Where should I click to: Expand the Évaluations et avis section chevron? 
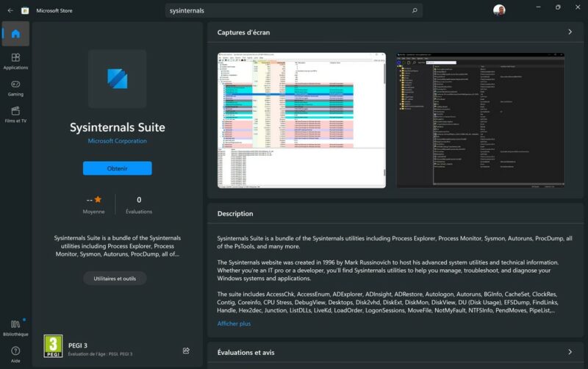click(x=570, y=352)
